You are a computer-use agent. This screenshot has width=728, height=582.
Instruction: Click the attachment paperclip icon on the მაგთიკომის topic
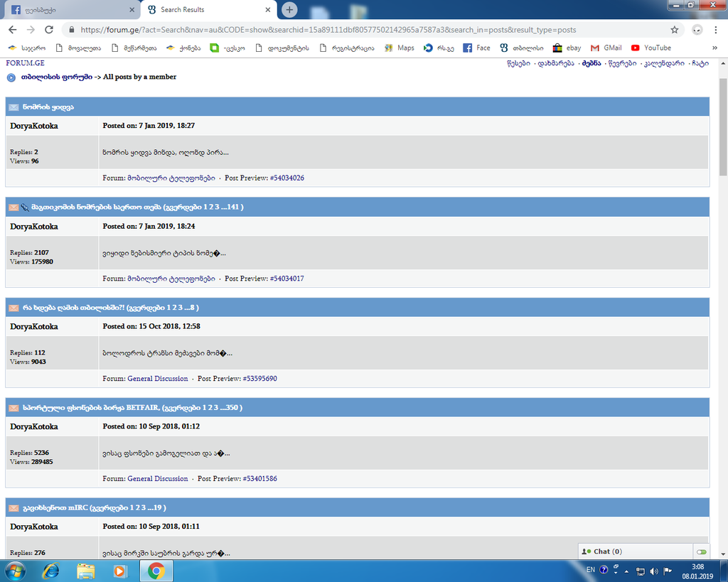[x=25, y=208]
